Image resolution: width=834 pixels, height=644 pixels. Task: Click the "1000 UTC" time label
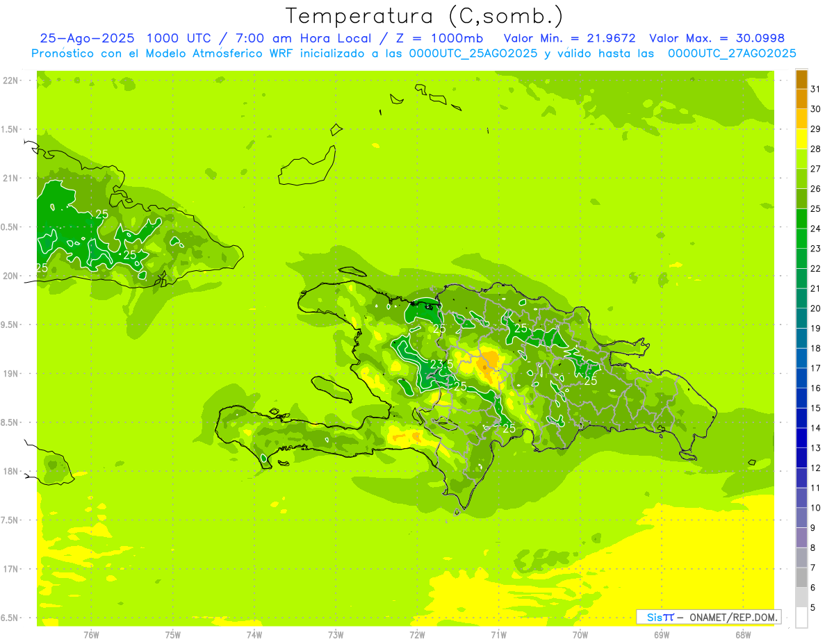(x=178, y=38)
